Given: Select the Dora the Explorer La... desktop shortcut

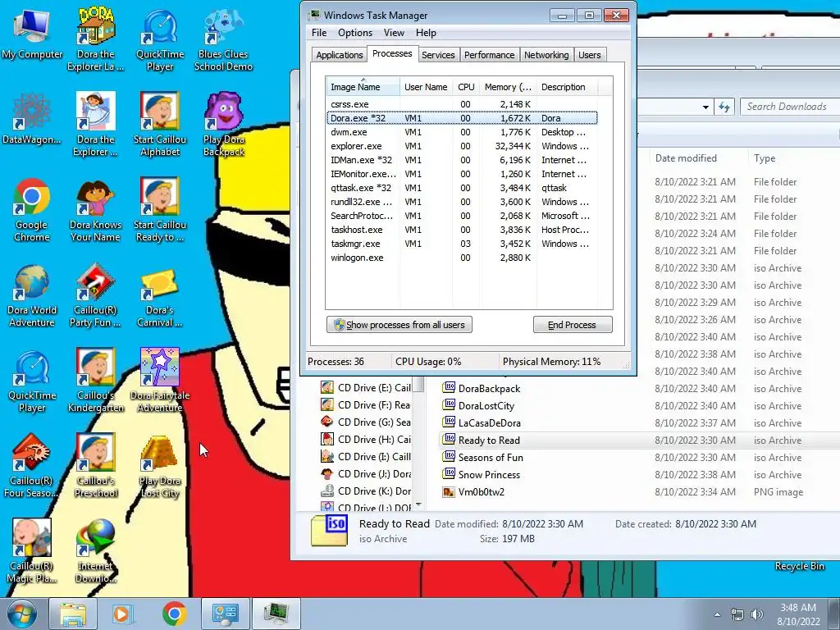Looking at the screenshot, I should (95, 39).
